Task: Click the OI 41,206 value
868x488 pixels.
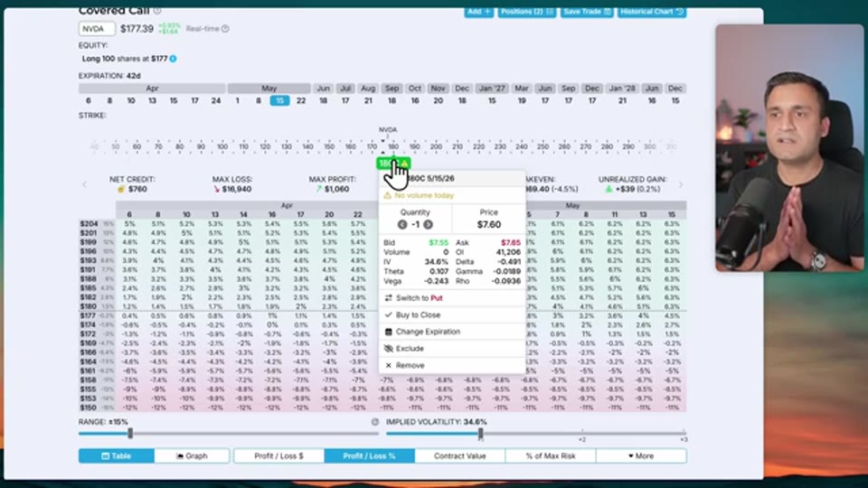Action: coord(509,252)
